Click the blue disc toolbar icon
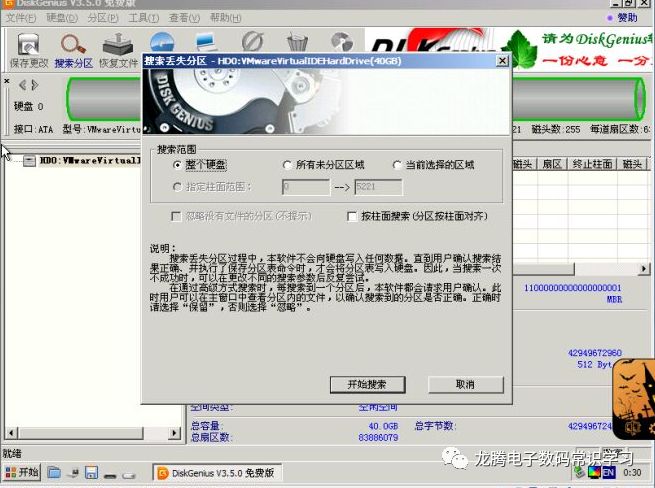Viewport: 655px width, 488px height. 162,42
